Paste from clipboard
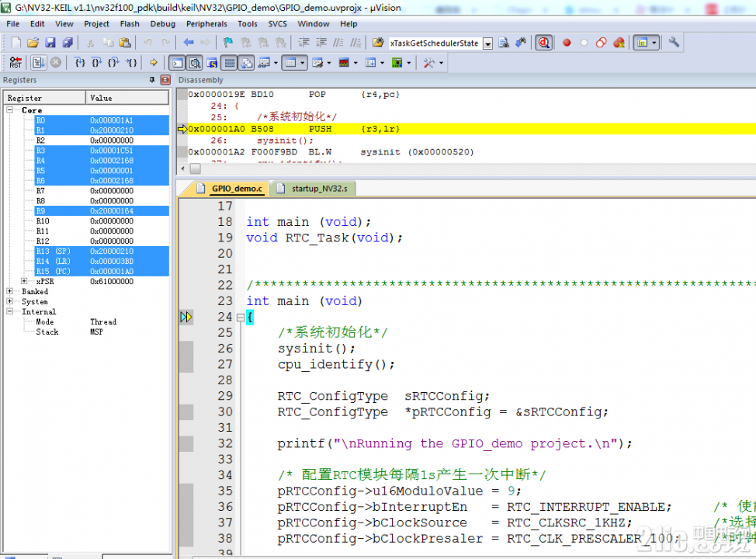This screenshot has height=559, width=756. (125, 43)
